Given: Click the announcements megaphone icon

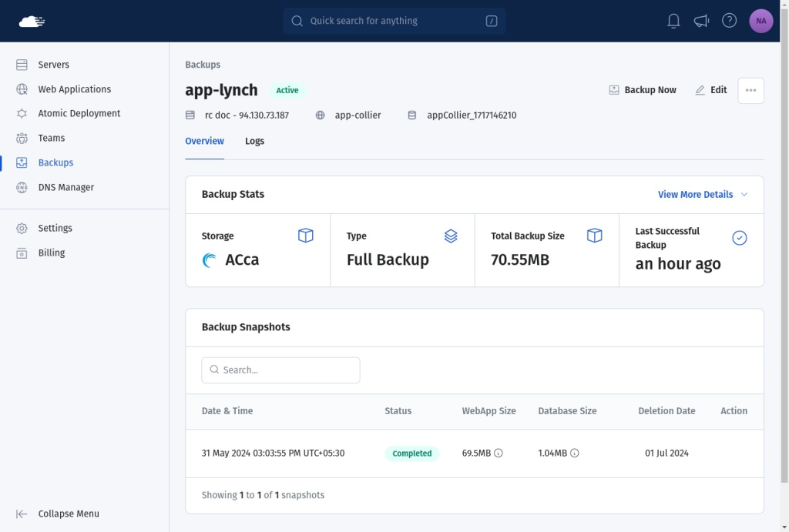Looking at the screenshot, I should [x=701, y=21].
